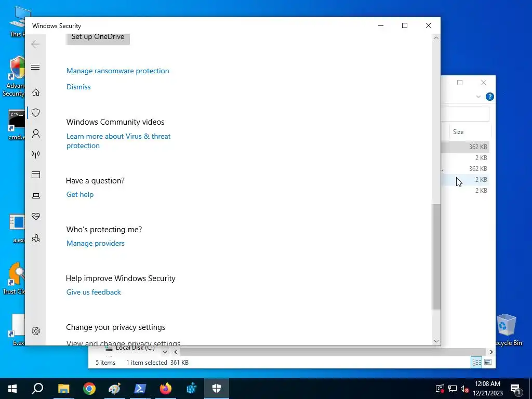The height and width of the screenshot is (399, 532).
Task: Expand the ribbon chevron in File Explorer
Action: tap(478, 97)
